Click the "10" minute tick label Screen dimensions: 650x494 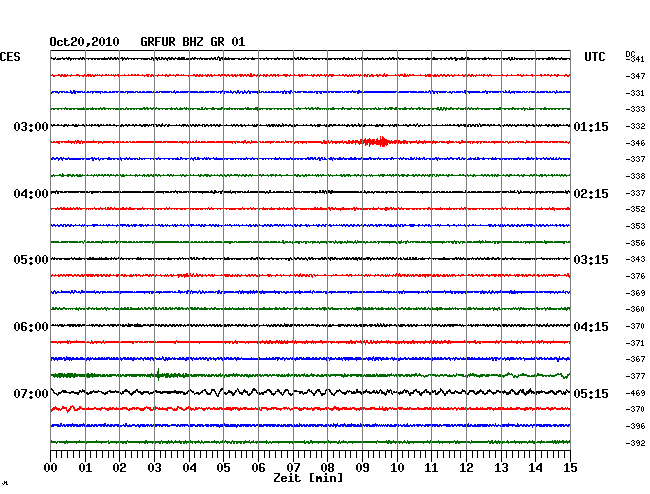397,468
